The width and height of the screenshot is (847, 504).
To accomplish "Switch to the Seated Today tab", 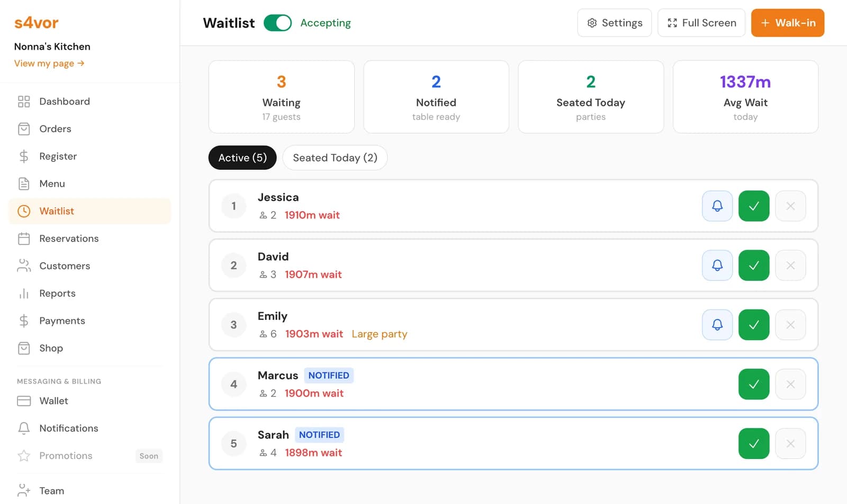I will (x=335, y=158).
